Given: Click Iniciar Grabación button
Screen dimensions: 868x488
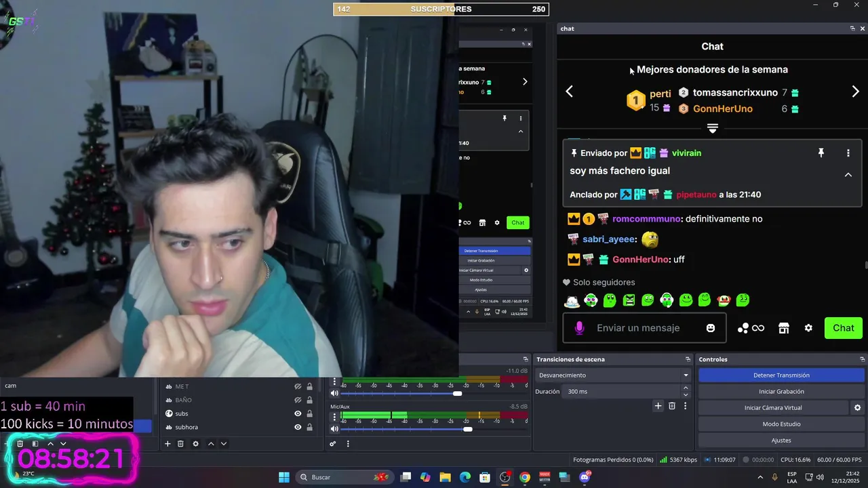Looking at the screenshot, I should (x=781, y=391).
